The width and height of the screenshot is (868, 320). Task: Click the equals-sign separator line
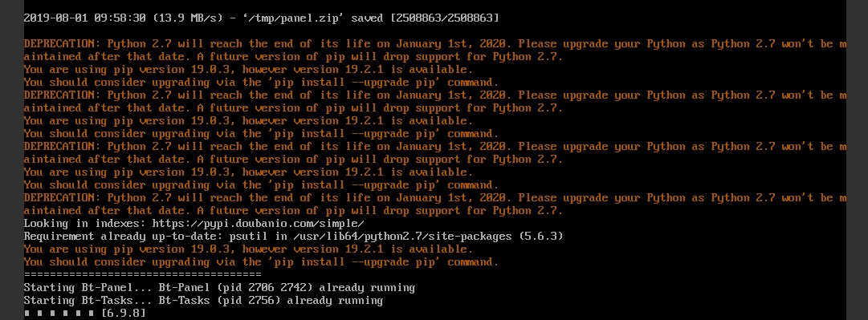click(142, 274)
